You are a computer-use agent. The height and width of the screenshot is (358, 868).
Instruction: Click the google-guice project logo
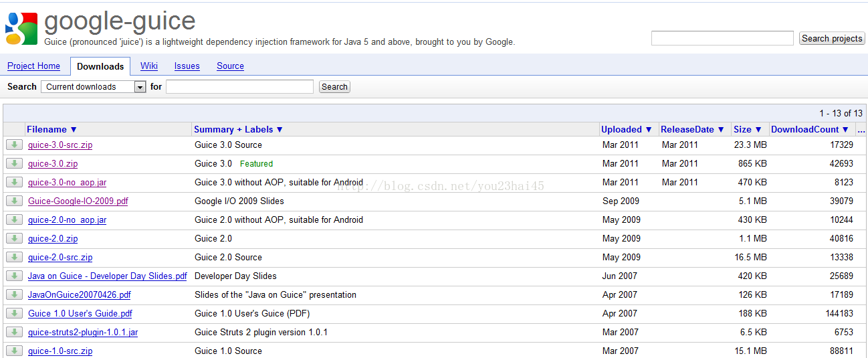tap(21, 29)
